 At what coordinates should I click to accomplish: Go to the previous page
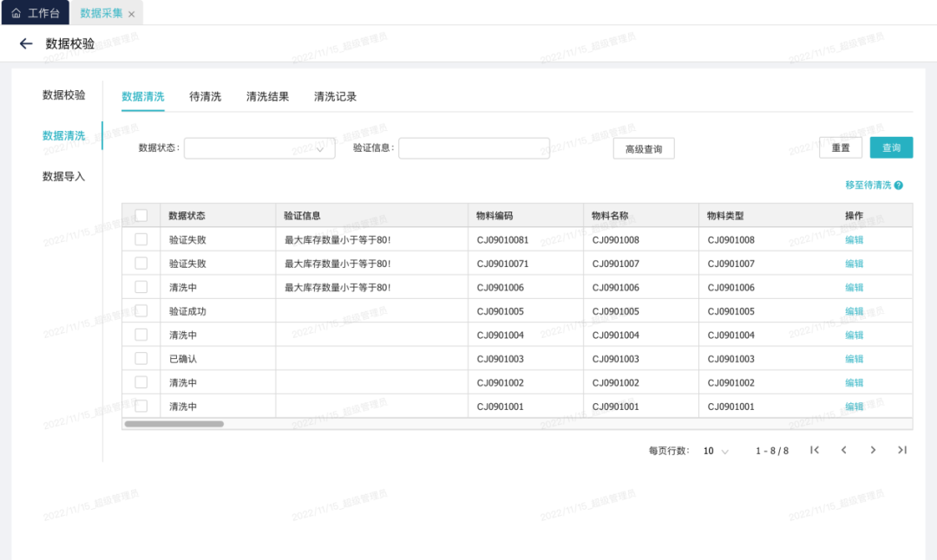click(843, 450)
